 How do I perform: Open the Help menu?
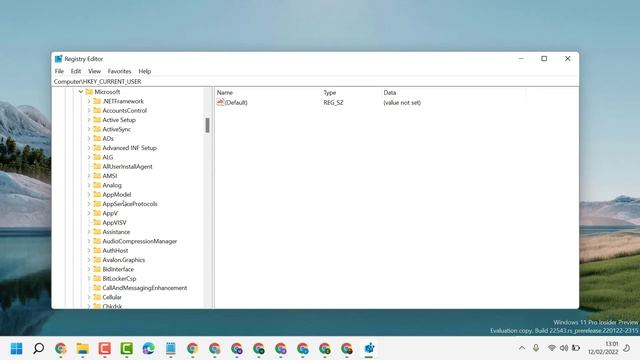coord(144,71)
